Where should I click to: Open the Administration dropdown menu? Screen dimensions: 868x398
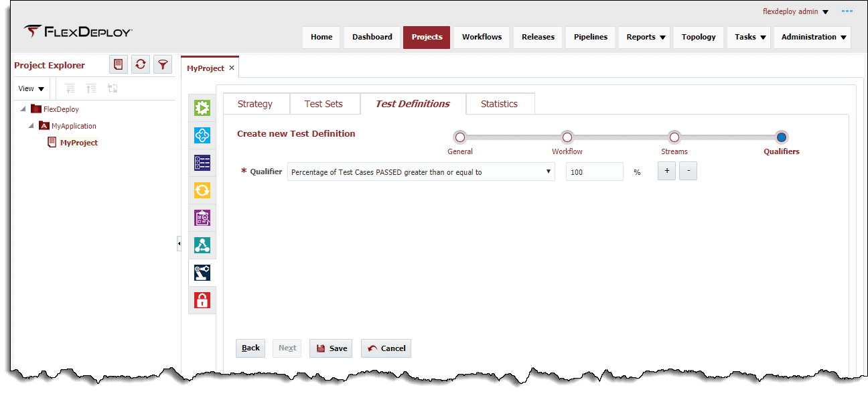812,37
